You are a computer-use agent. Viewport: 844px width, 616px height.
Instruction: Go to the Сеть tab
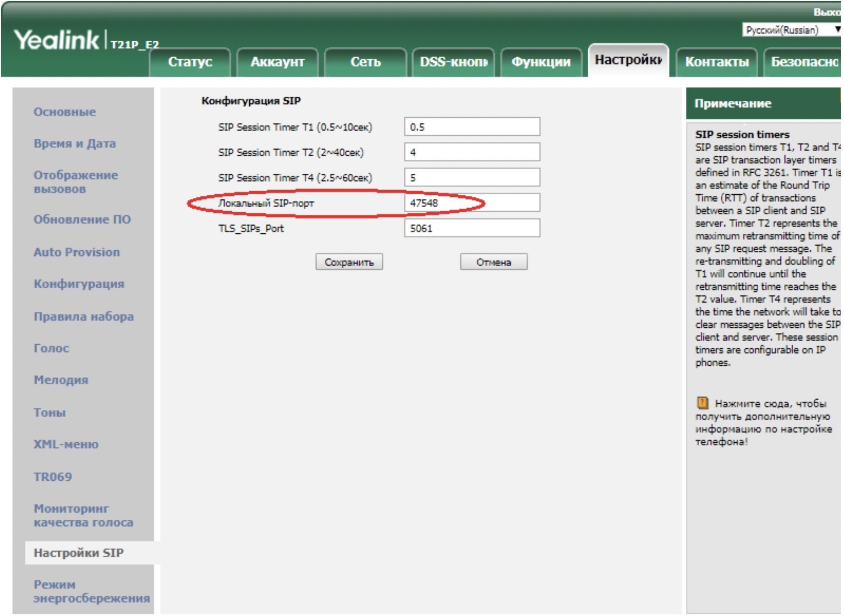(x=365, y=61)
